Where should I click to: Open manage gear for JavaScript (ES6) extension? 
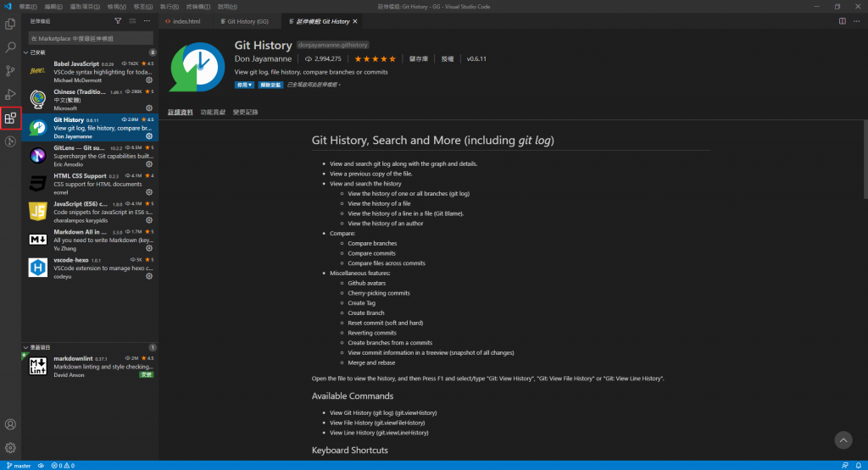tap(149, 220)
